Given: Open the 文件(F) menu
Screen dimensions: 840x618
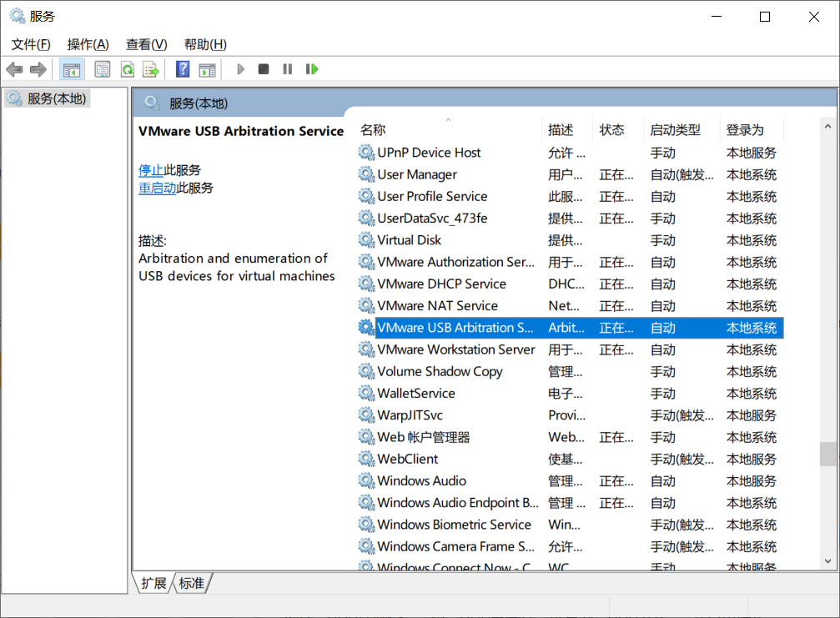Looking at the screenshot, I should click(31, 44).
